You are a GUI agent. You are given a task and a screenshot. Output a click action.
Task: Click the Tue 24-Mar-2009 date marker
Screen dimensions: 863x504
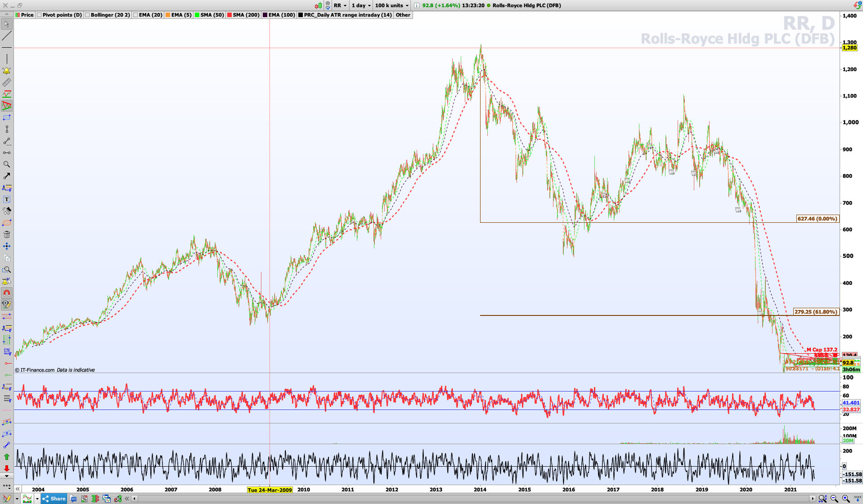click(270, 490)
